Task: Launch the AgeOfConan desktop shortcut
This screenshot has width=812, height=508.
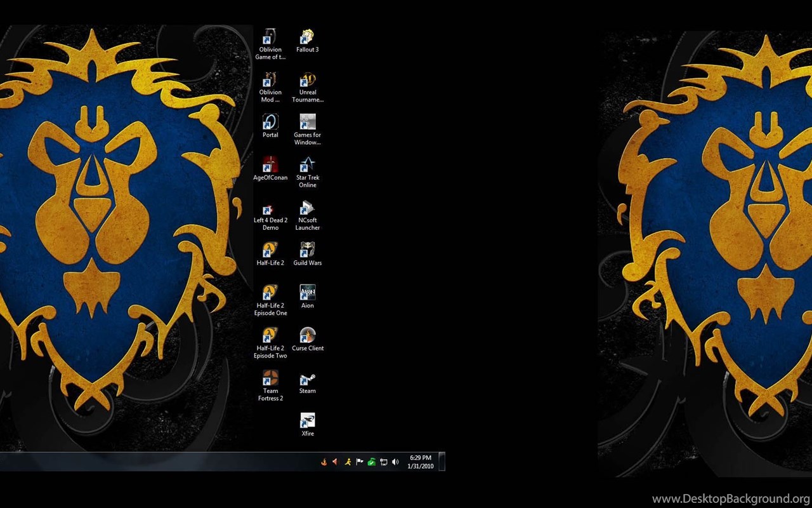Action: [270, 168]
